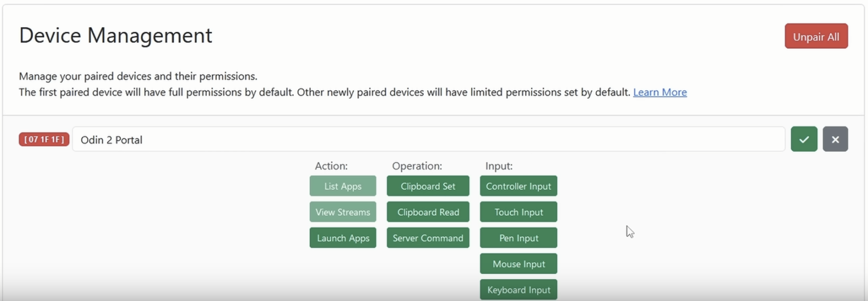Select the Operation: column label
Screen dimensions: 868x301
tap(417, 166)
